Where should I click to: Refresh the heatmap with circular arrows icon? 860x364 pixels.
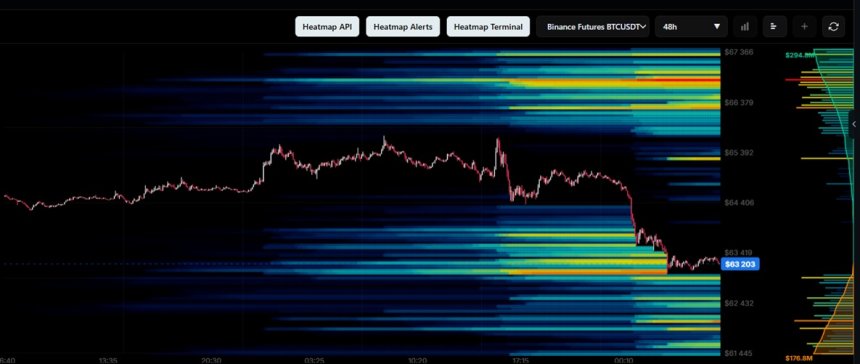tap(834, 26)
